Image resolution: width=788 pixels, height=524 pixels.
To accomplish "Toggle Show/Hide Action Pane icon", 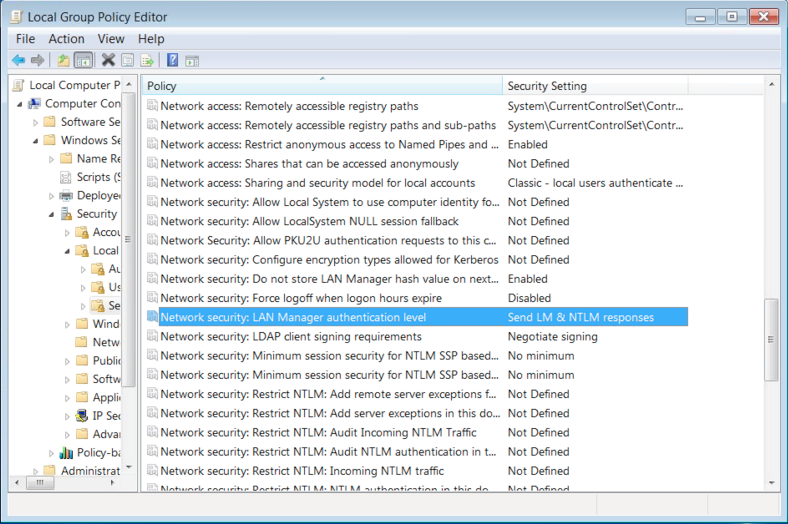I will pos(192,61).
